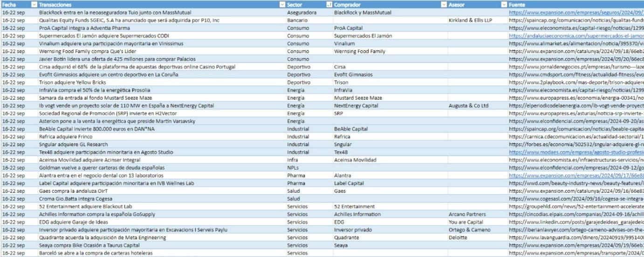The width and height of the screenshot is (644, 257).
Task: Select the forbes.es sngular source cell
Action: [x=576, y=144]
